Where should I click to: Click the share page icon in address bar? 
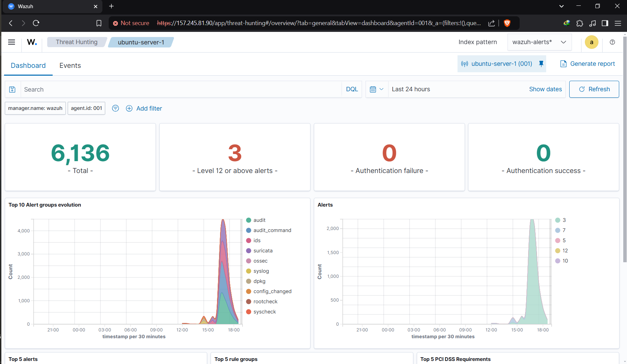(x=491, y=23)
